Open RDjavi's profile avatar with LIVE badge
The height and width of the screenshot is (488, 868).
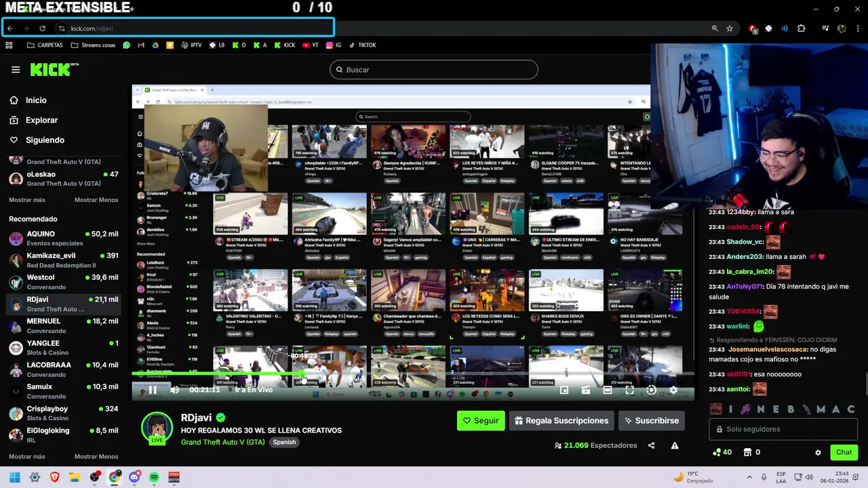pyautogui.click(x=157, y=428)
